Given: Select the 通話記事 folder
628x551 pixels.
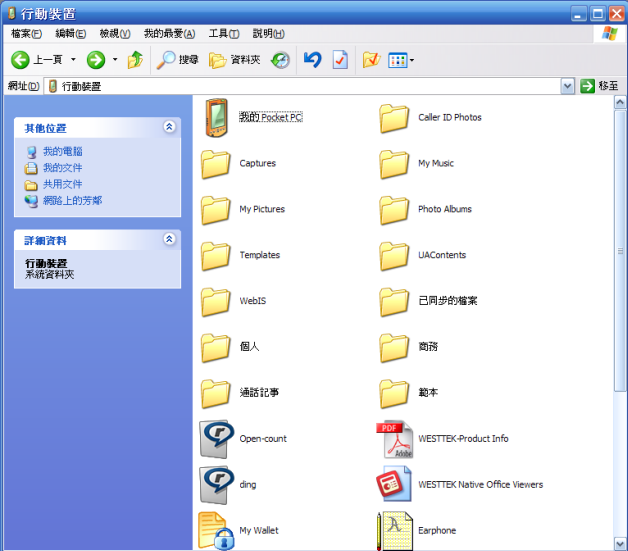Looking at the screenshot, I should coord(240,393).
